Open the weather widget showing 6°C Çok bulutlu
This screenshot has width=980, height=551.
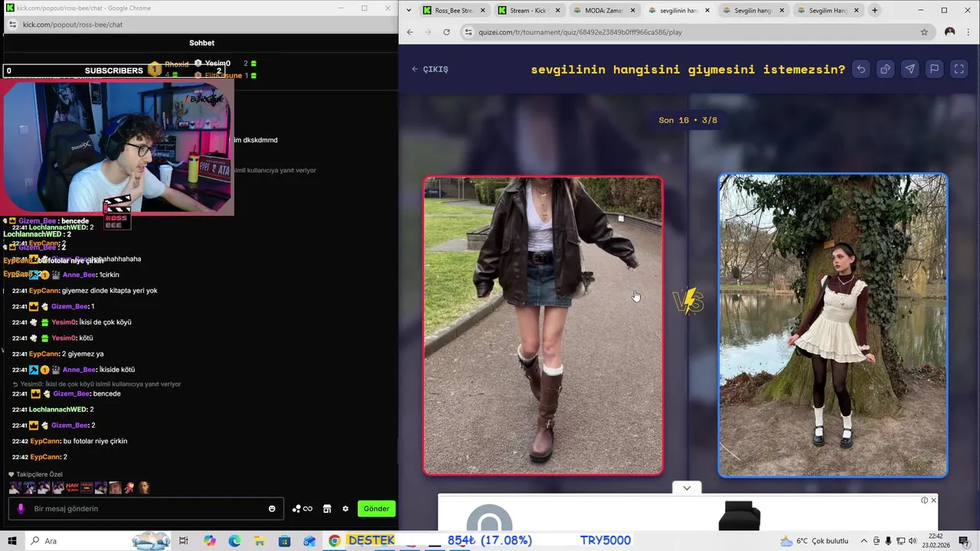pyautogui.click(x=814, y=541)
